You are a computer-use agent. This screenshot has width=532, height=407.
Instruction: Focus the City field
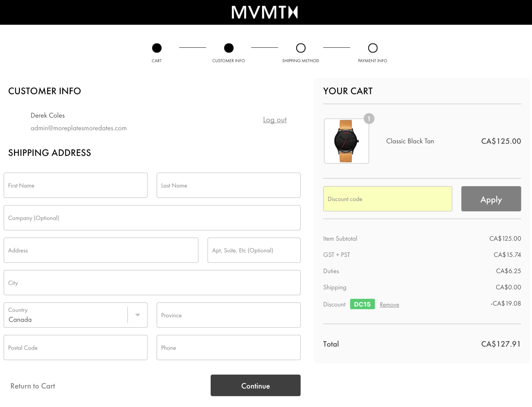coord(152,283)
